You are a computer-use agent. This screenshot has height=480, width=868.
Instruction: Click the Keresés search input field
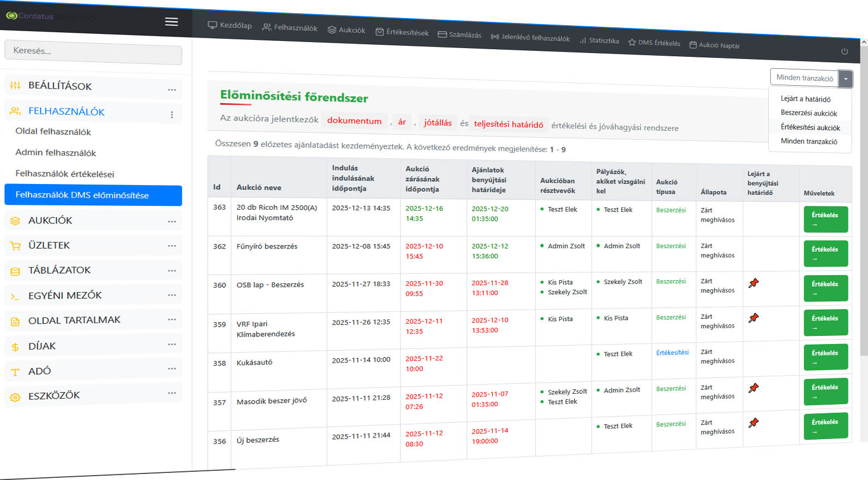[93, 51]
